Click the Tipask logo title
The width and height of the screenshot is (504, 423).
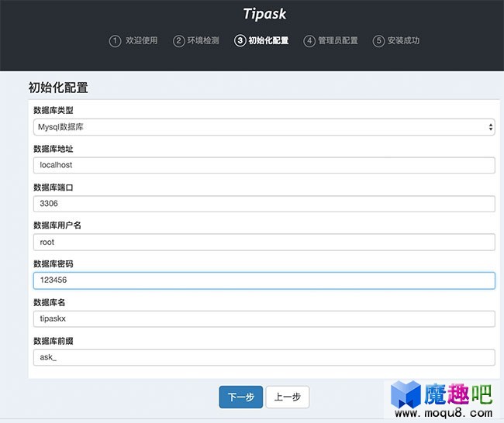click(264, 14)
